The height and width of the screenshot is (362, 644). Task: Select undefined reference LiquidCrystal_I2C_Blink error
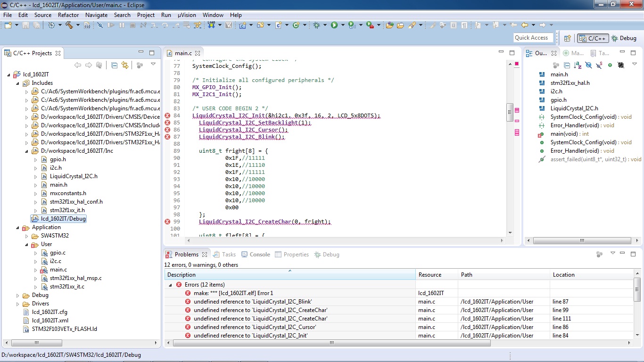pos(252,302)
